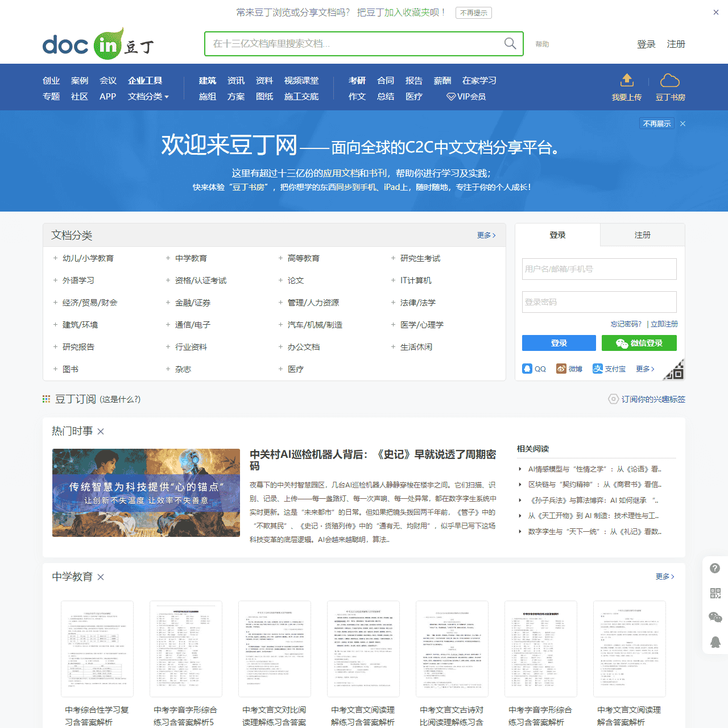Open the 微信登录 (WeChat login) button

(639, 343)
